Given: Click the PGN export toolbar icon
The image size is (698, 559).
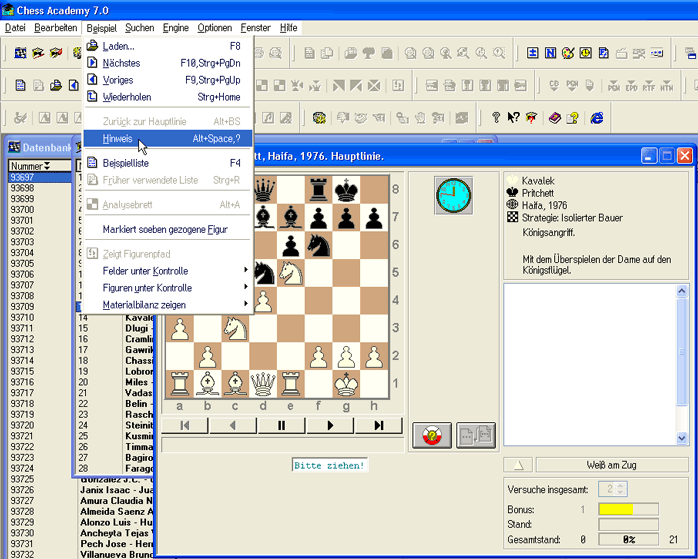Looking at the screenshot, I should (614, 86).
